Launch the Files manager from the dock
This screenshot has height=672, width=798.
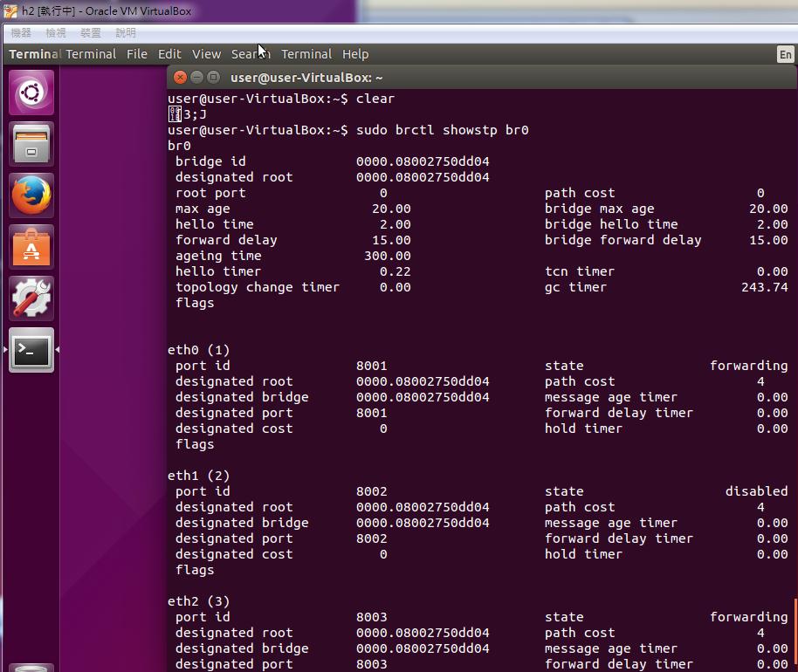31,144
